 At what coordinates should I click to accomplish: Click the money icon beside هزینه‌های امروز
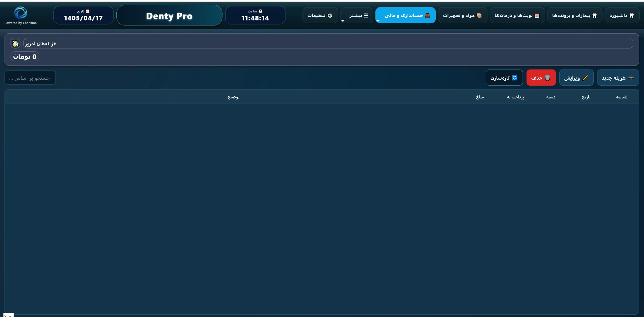tap(15, 43)
